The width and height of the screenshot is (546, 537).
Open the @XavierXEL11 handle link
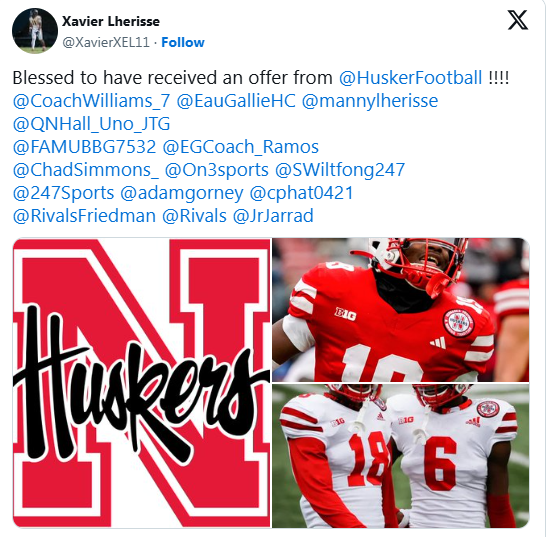click(106, 42)
